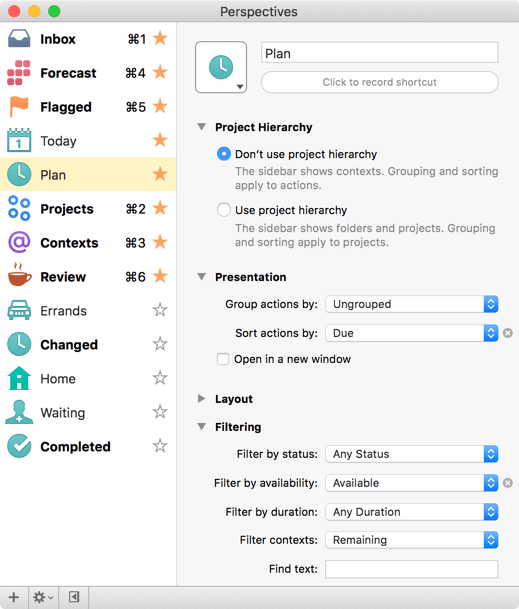Open Filter by availability dropdown
This screenshot has width=519, height=609.
tap(411, 483)
